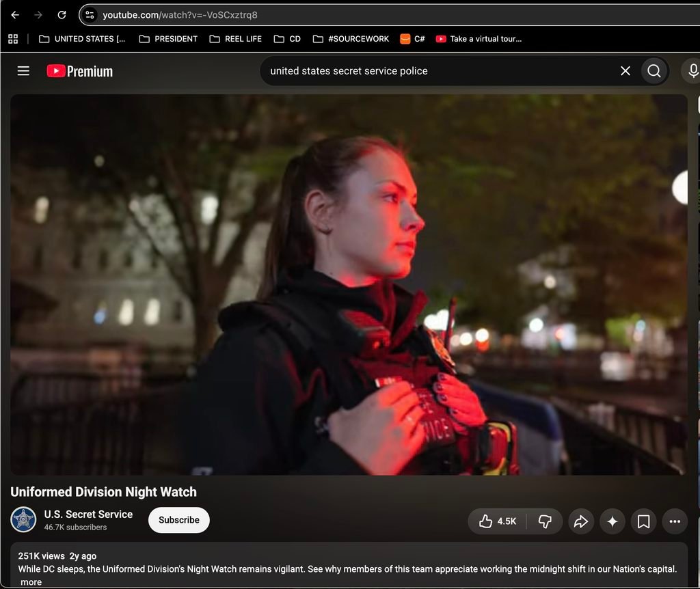Viewport: 700px width, 589px height.
Task: Open the YouTube hamburger guide menu
Action: (23, 71)
